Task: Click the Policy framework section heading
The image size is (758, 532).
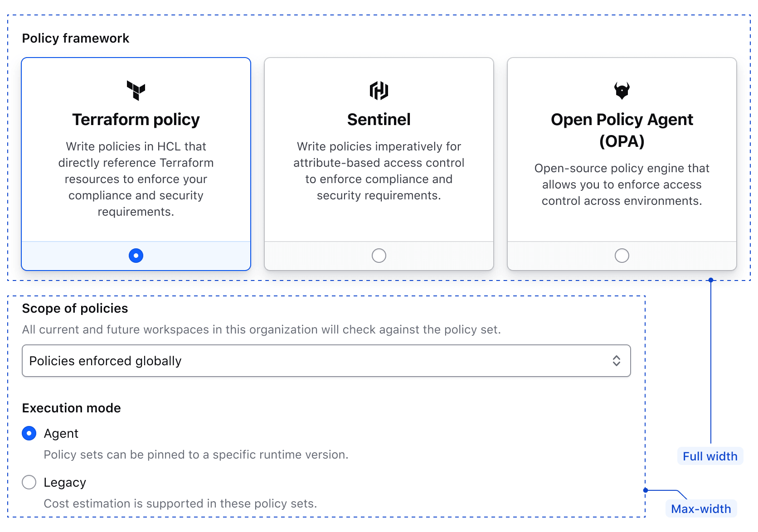Action: point(75,38)
